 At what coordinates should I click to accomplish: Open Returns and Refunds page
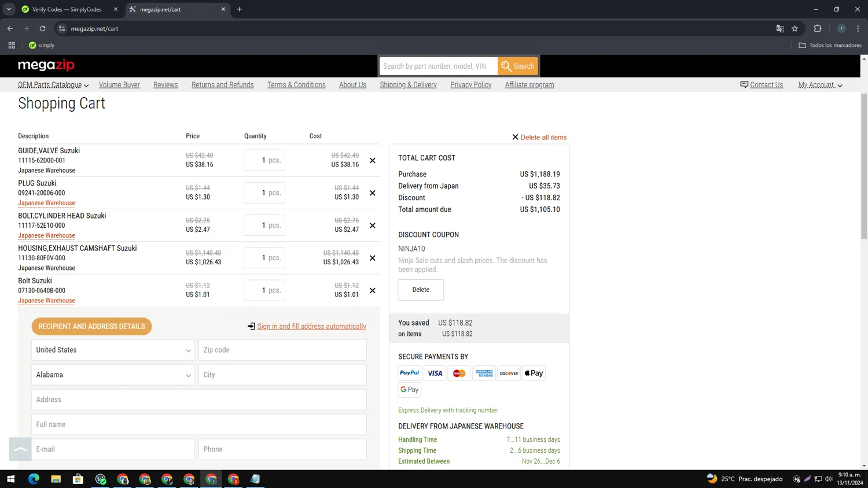pos(223,85)
